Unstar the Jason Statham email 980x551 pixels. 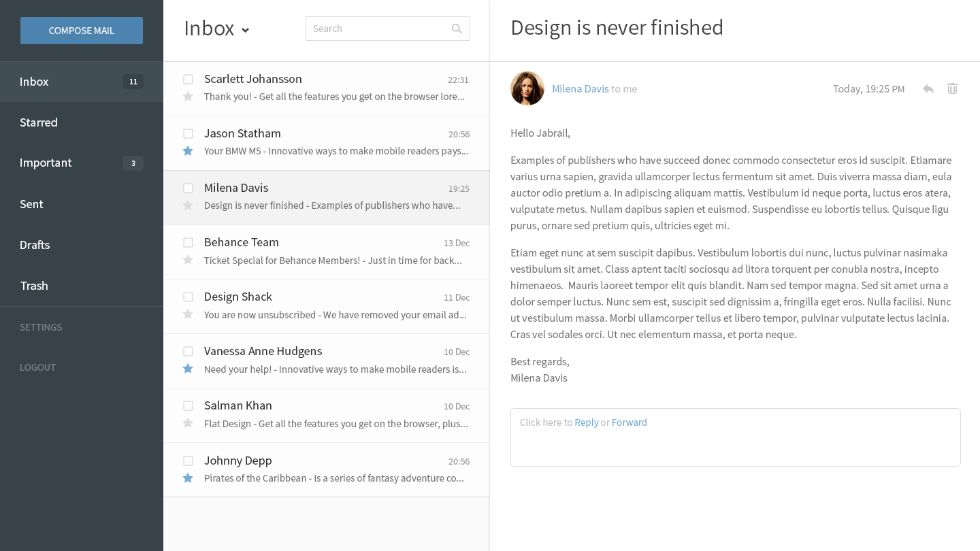point(188,151)
